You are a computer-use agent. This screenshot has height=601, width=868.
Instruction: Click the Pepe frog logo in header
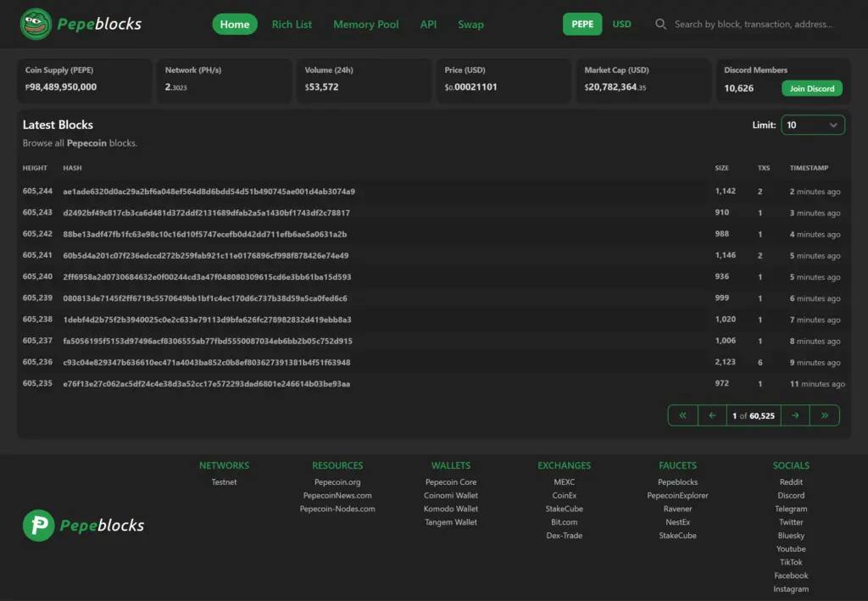[x=36, y=24]
